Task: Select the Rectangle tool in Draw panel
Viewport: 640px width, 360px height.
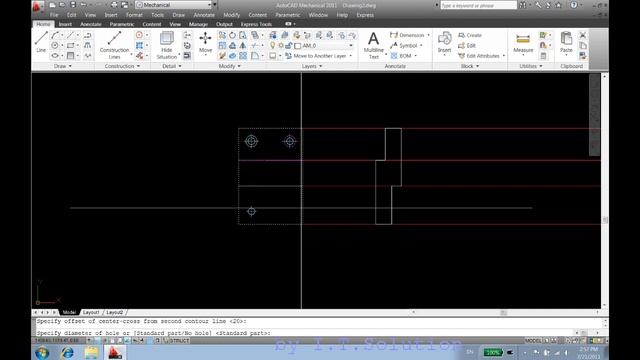Action: [x=71, y=45]
